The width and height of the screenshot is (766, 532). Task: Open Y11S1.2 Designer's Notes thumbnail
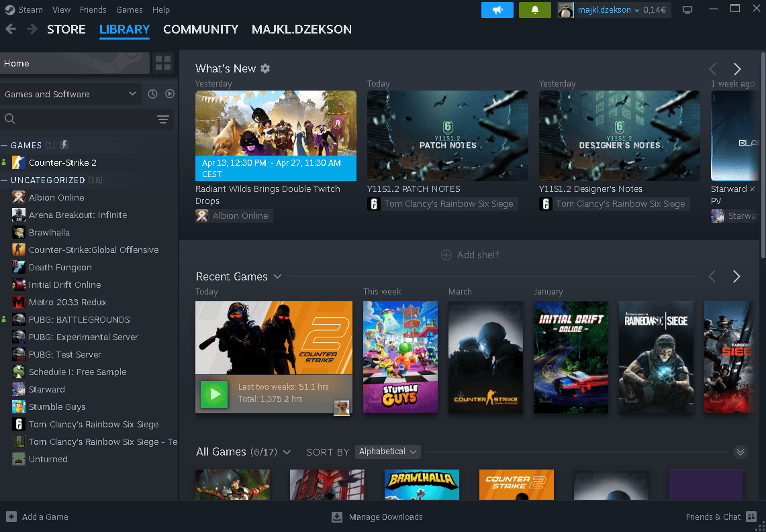click(620, 136)
